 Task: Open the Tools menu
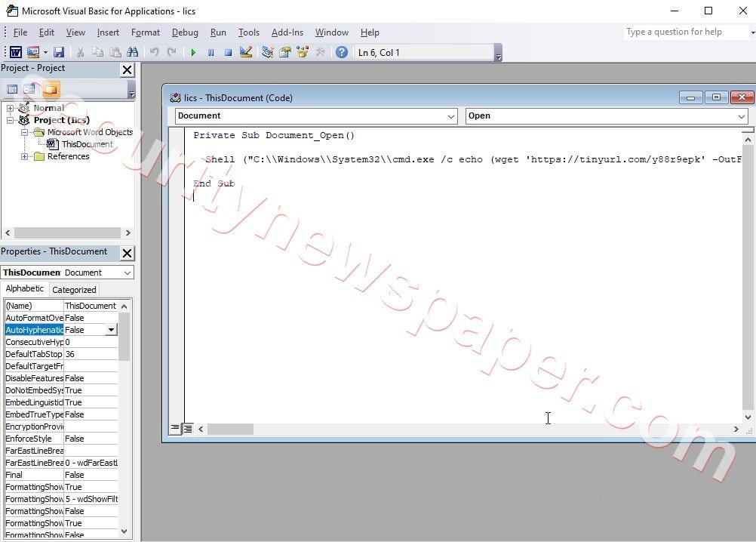point(249,32)
